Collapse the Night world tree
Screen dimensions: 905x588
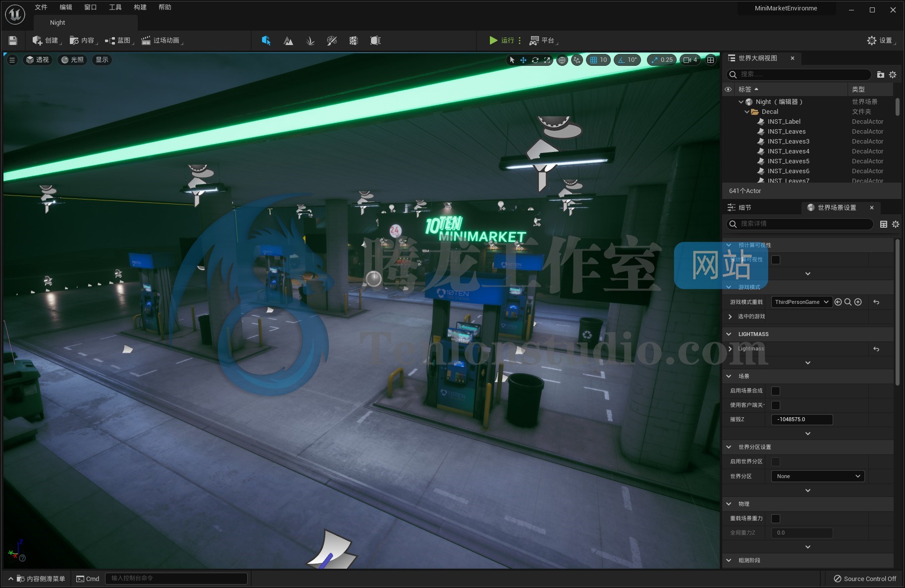point(741,102)
